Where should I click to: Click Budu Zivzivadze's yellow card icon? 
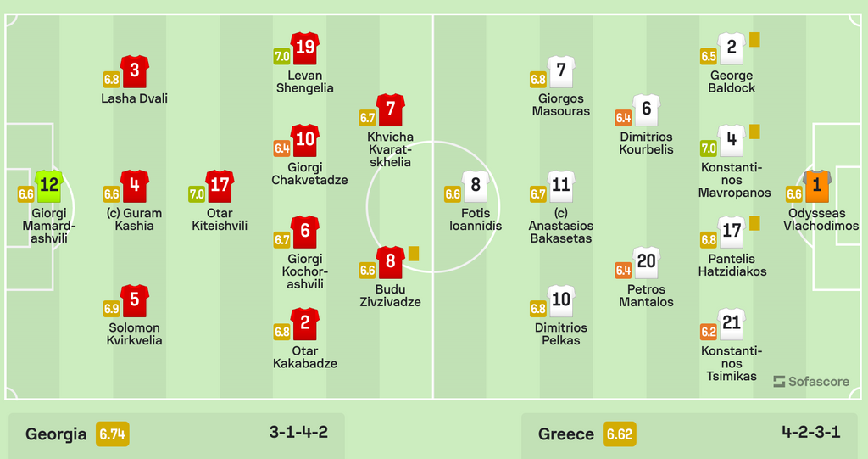click(x=415, y=253)
